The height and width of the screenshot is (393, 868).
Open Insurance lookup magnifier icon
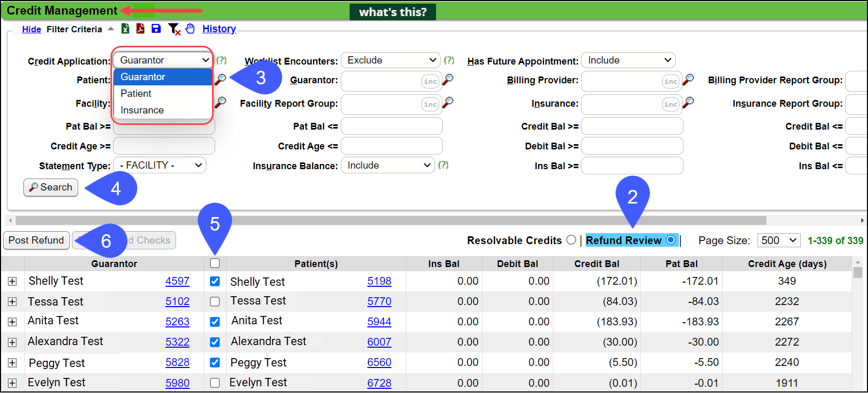click(688, 103)
